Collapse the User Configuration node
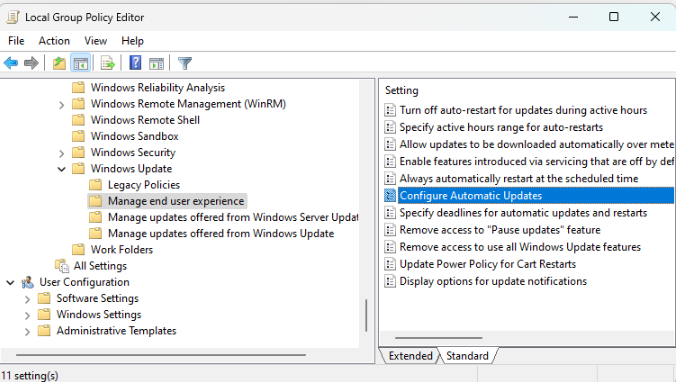The width and height of the screenshot is (680, 382). coord(10,282)
